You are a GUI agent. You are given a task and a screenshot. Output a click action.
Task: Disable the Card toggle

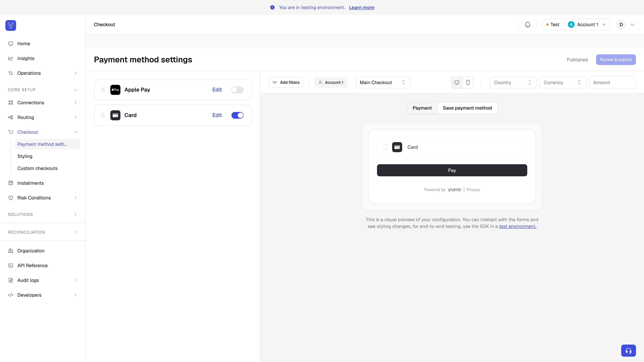237,115
